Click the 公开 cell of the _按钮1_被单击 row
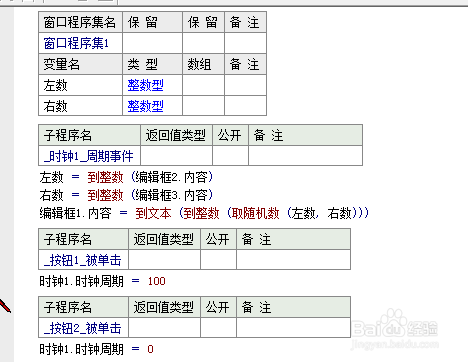 (x=218, y=260)
